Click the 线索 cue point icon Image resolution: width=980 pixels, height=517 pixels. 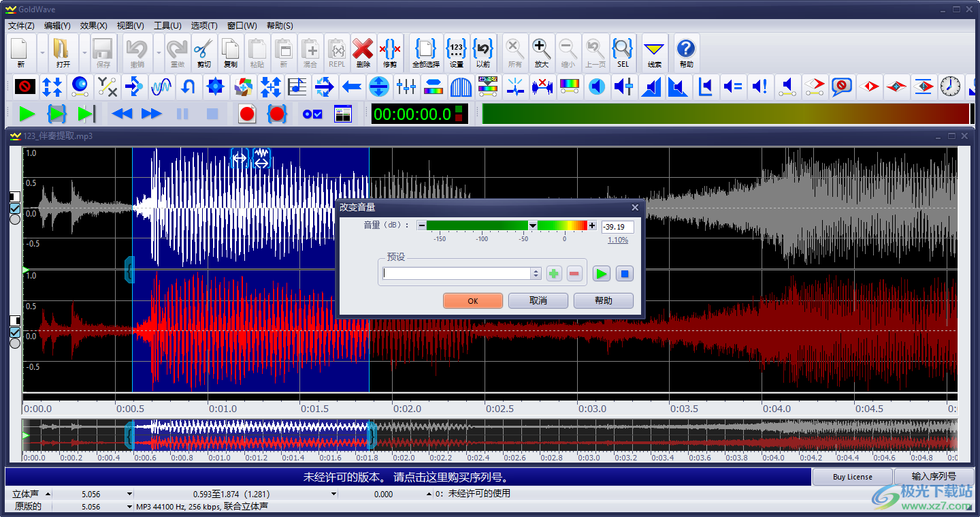pos(655,52)
